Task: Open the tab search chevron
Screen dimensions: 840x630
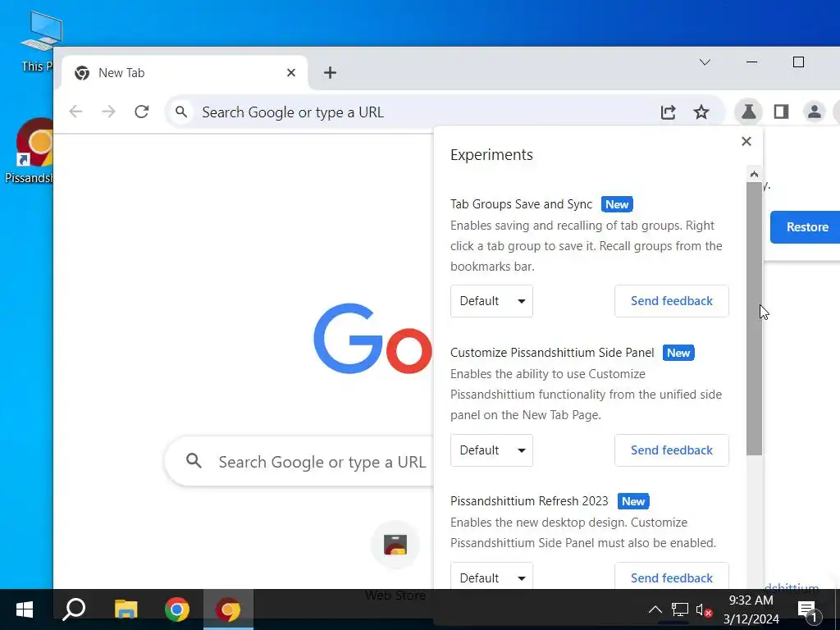Action: (705, 62)
